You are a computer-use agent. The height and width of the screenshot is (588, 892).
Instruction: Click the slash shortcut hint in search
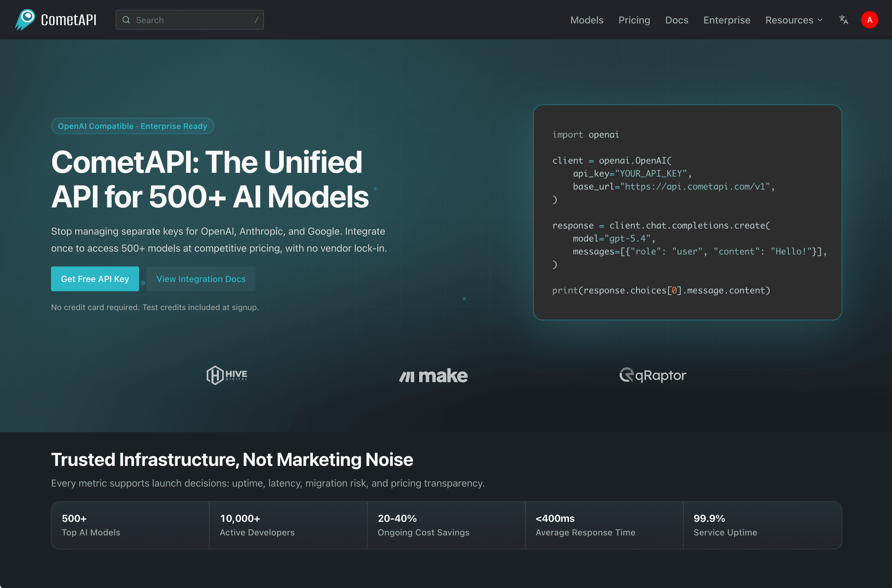tap(257, 20)
